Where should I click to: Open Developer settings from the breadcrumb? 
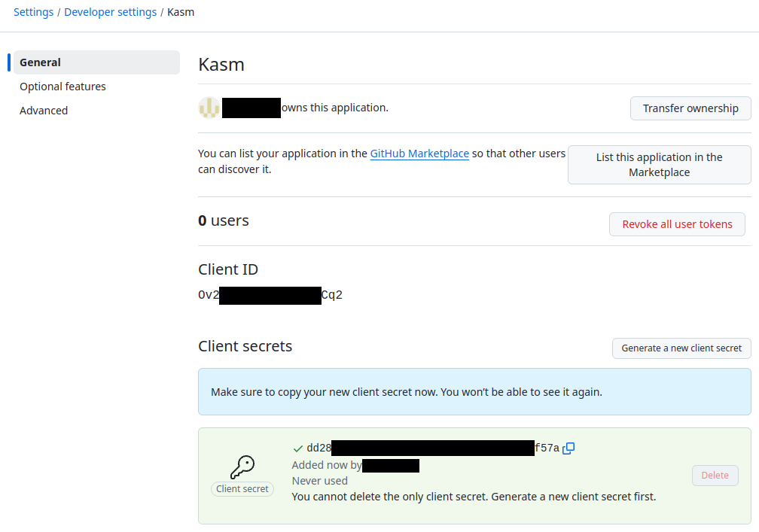(x=110, y=12)
